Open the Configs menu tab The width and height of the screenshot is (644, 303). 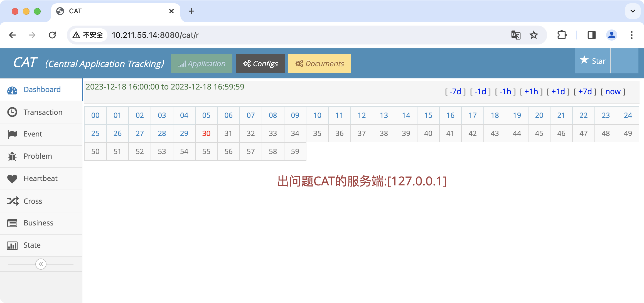tap(260, 64)
